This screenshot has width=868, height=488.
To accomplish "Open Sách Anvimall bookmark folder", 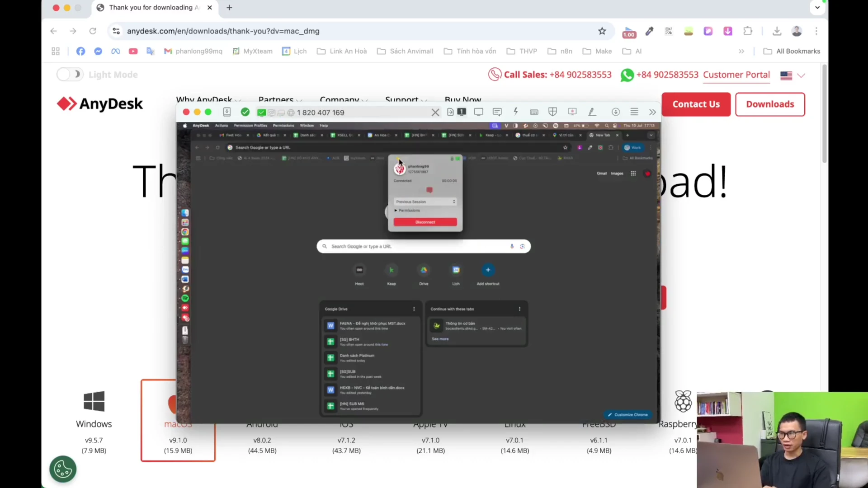I will point(405,52).
